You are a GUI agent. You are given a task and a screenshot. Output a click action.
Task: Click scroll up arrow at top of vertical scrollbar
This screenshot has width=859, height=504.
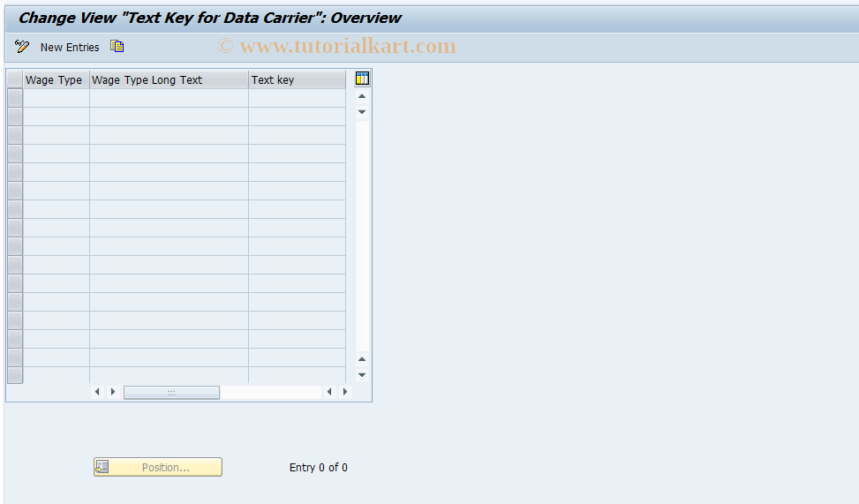362,96
